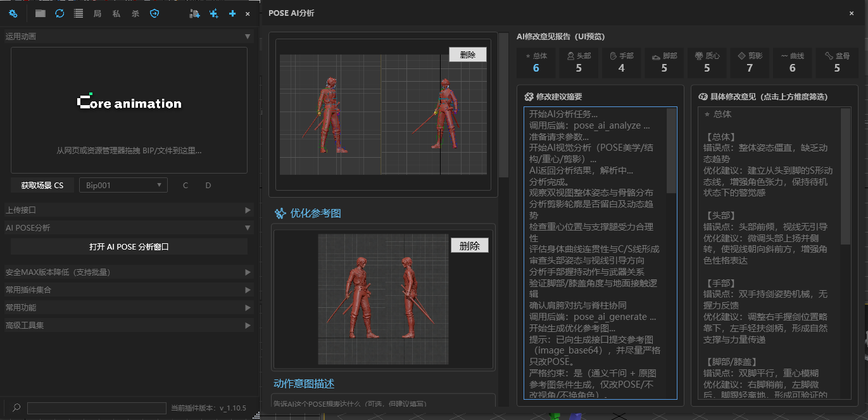The width and height of the screenshot is (868, 420).
Task: Click the text 当前插件版本: v_1.10.5
Action: (209, 408)
